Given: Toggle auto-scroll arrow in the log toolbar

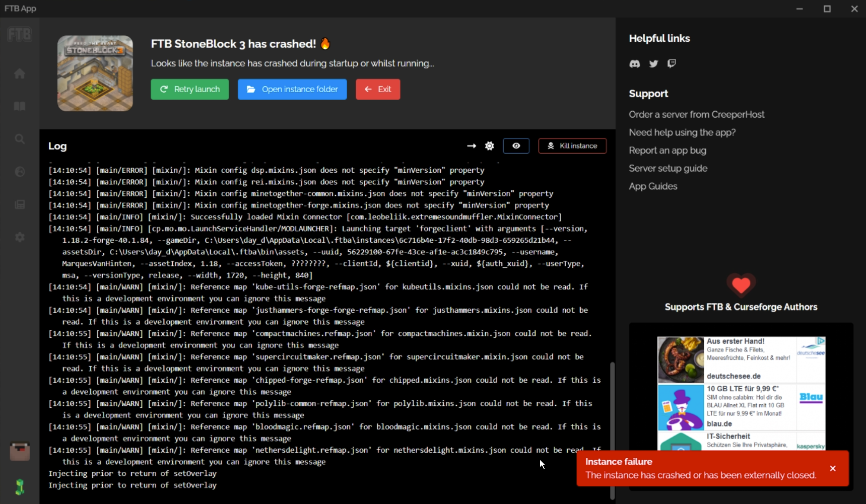Looking at the screenshot, I should tap(471, 146).
